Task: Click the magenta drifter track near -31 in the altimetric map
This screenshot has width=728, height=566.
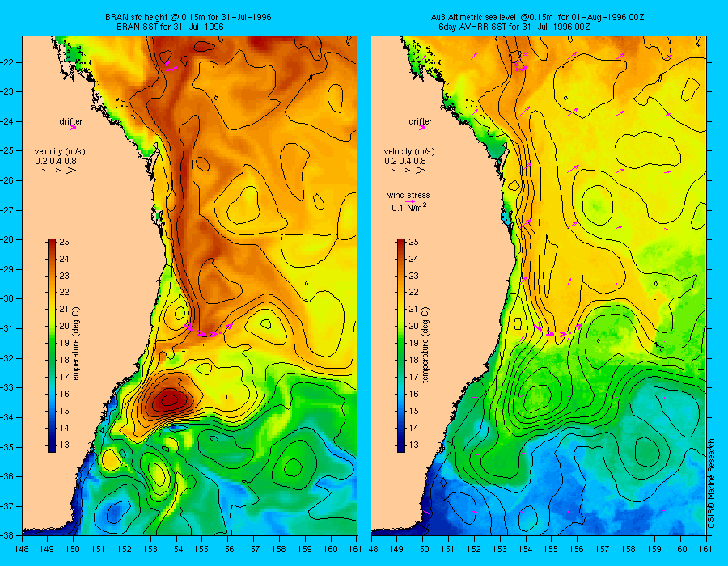Action: pyautogui.click(x=557, y=331)
